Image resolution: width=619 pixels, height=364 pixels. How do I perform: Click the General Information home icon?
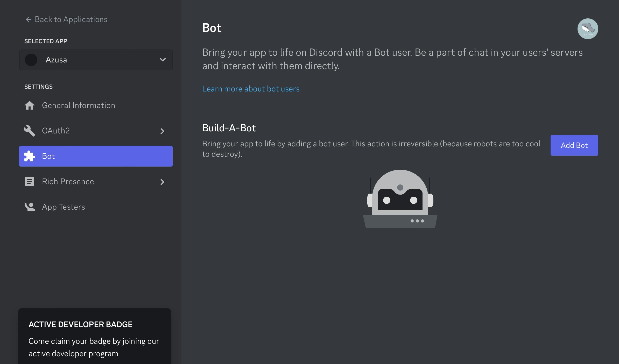(30, 105)
